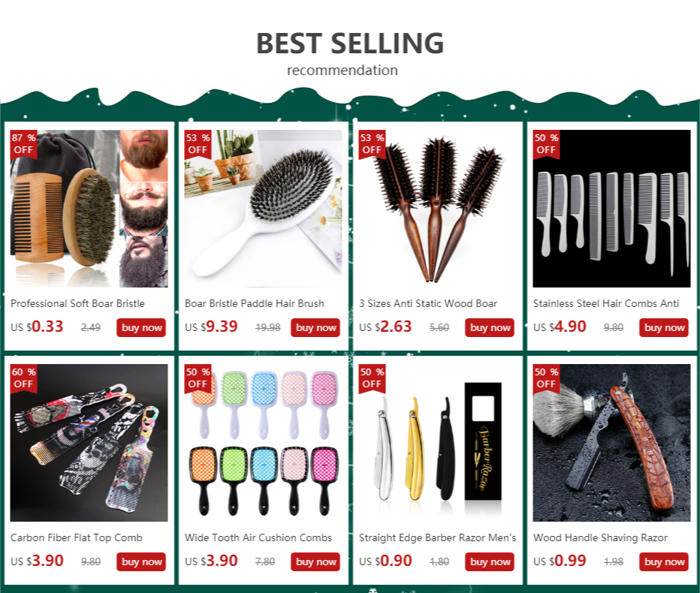Open the Stainless Steel Hair Combs image

tap(611, 209)
